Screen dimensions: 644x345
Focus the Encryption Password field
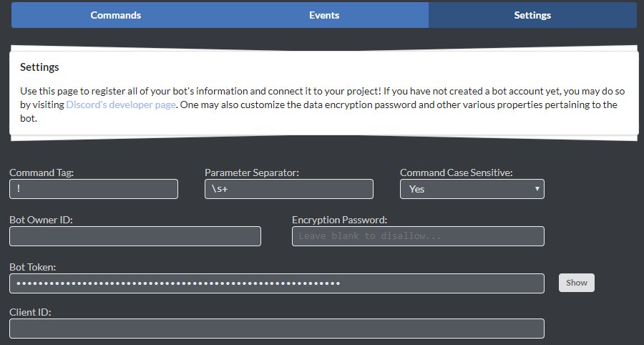pyautogui.click(x=418, y=236)
